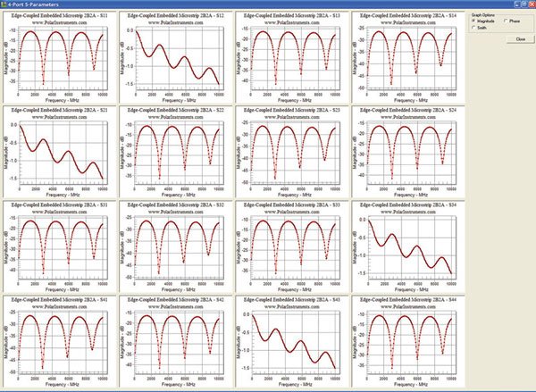Click the title 'Edge-Coupled Embedded Microstrip 2B2A - S34'

click(x=408, y=205)
